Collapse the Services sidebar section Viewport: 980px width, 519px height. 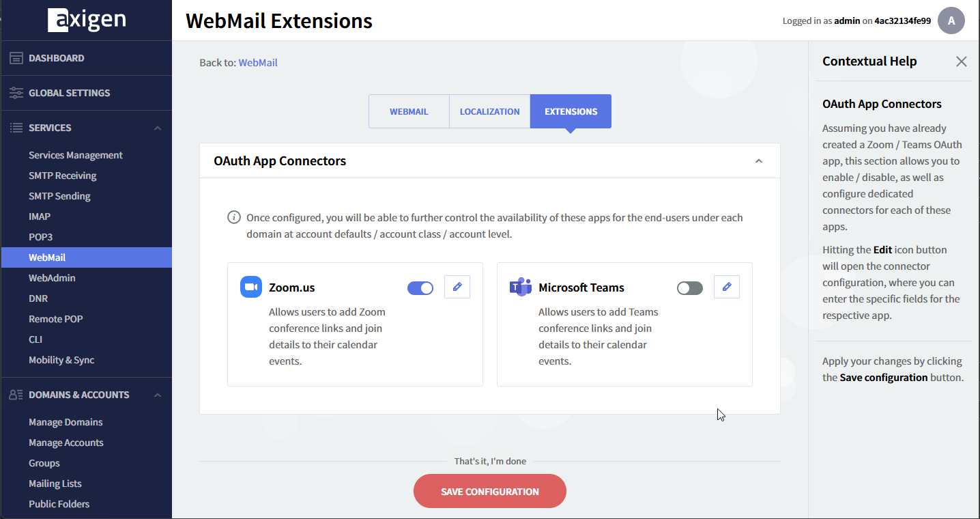click(158, 128)
